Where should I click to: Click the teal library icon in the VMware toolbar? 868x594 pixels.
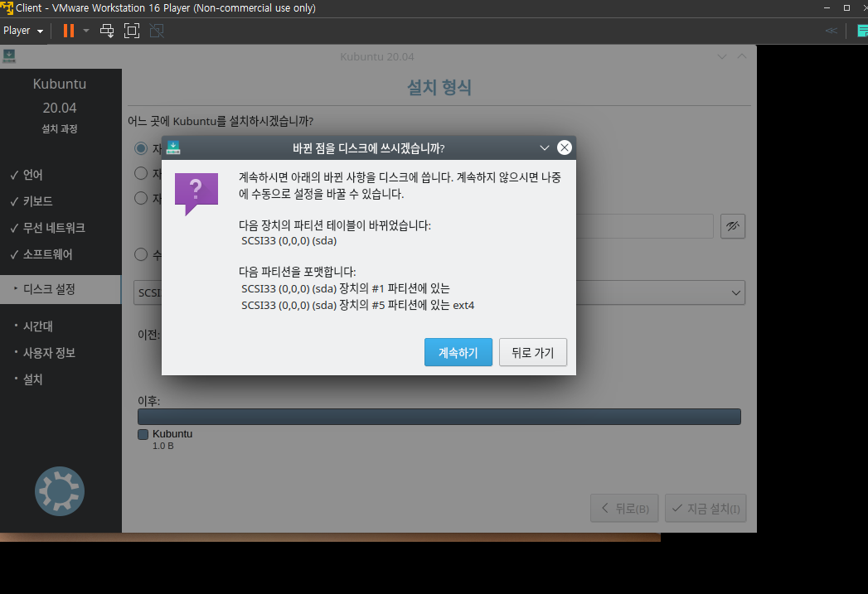coord(862,31)
